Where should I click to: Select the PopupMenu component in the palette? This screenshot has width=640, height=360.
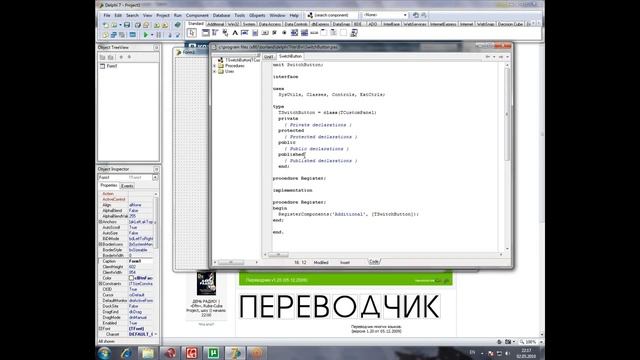[x=225, y=33]
